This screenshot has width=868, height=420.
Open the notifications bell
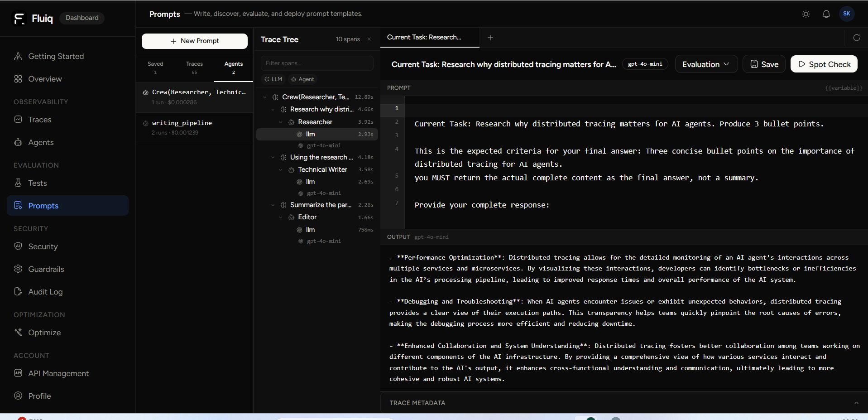(826, 14)
